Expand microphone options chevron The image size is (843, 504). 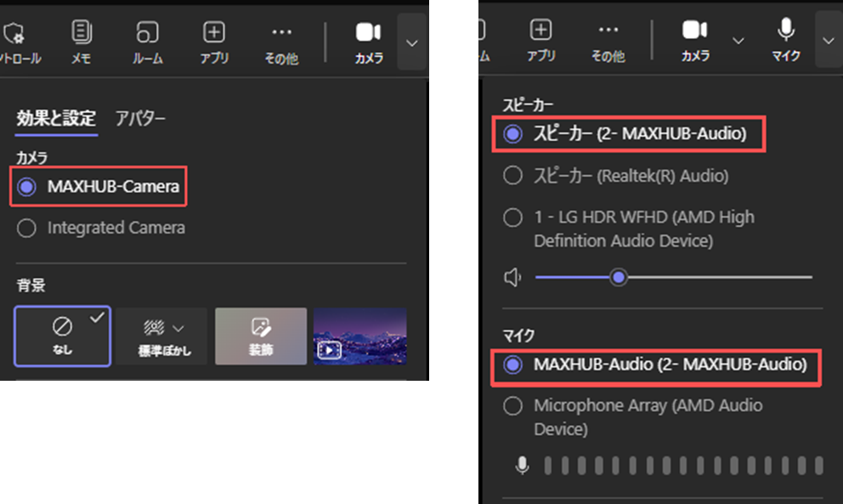[x=829, y=41]
